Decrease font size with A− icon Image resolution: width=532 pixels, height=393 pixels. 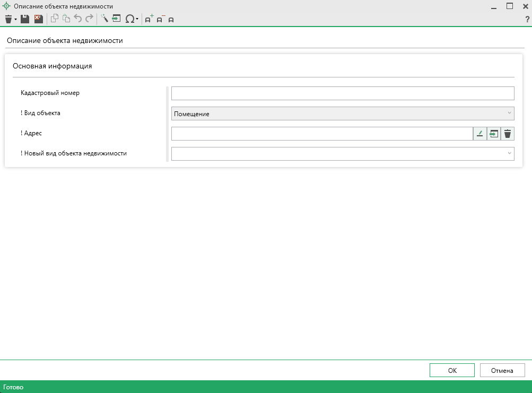click(160, 19)
